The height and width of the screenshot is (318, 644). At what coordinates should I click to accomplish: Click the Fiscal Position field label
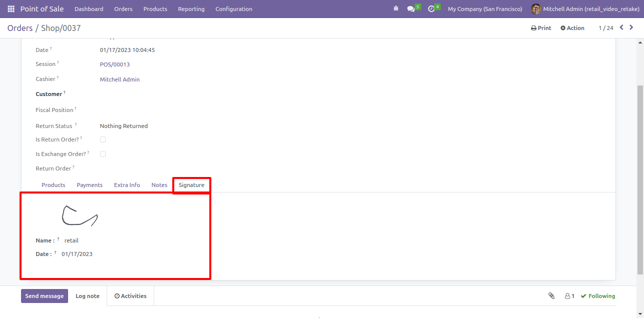click(x=55, y=110)
